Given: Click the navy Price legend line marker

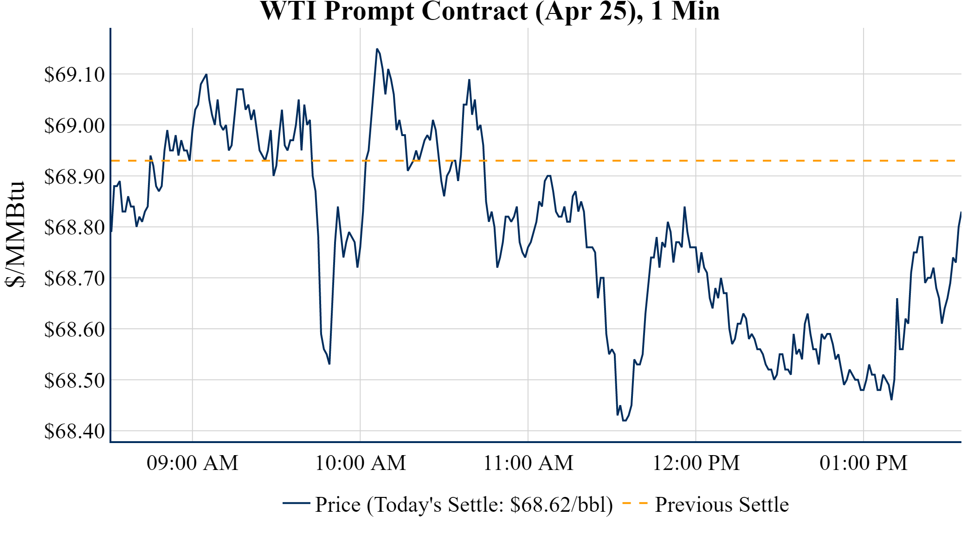Looking at the screenshot, I should 296,503.
